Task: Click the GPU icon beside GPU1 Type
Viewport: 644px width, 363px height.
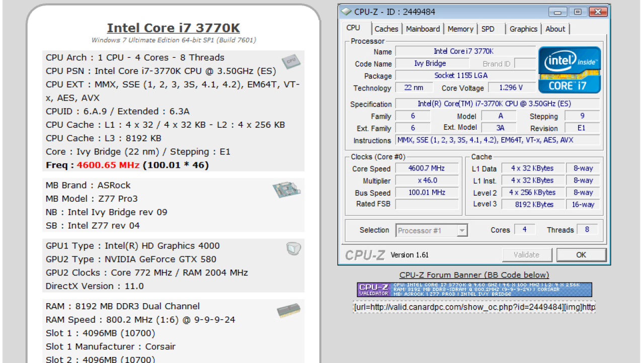Action: [293, 248]
